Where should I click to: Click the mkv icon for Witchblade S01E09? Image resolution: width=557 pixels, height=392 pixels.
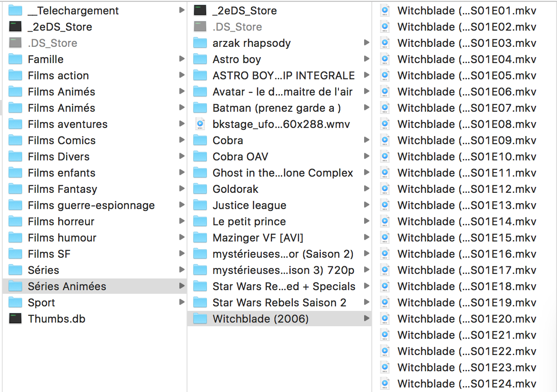coord(385,140)
